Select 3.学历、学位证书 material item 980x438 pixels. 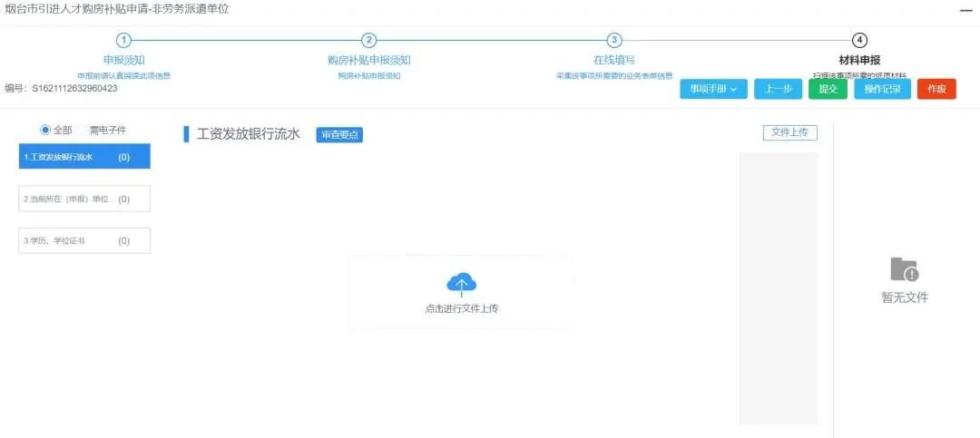coord(84,240)
